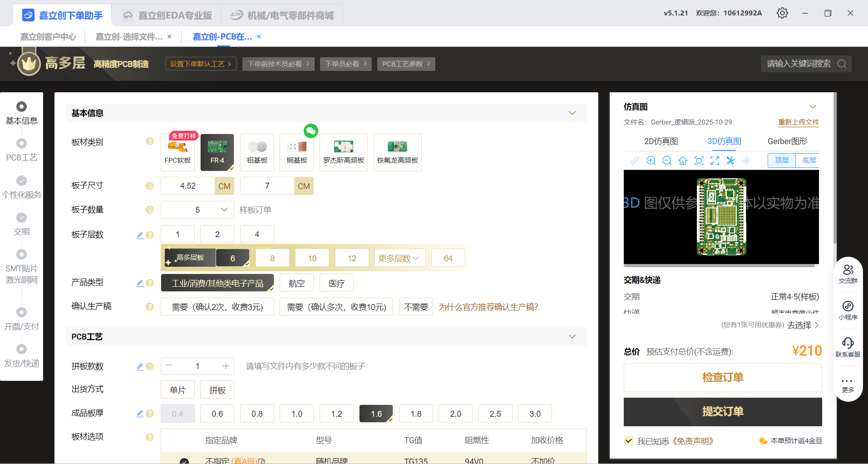This screenshot has height=464, width=868.
Task: Open the 小程序 mini program icon
Action: pos(848,310)
